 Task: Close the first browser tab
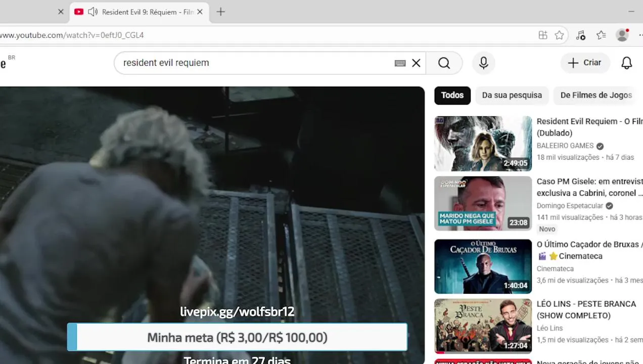coord(61,12)
